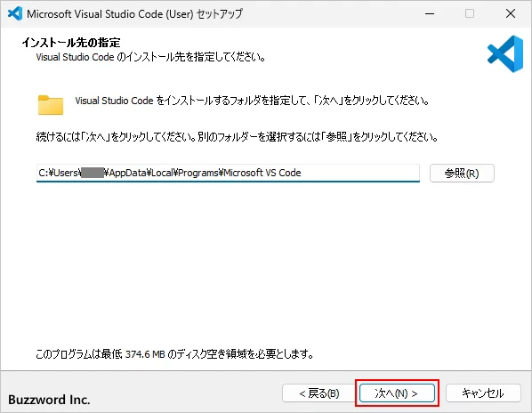Viewport: 532px width, 413px height.
Task: Select the インストール先の指定 heading text
Action: tap(71, 43)
